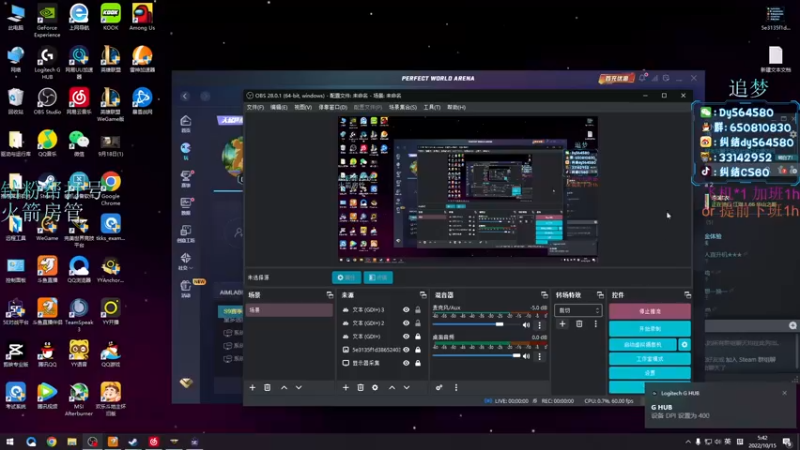Open desktop audio channel options menu

pos(539,356)
